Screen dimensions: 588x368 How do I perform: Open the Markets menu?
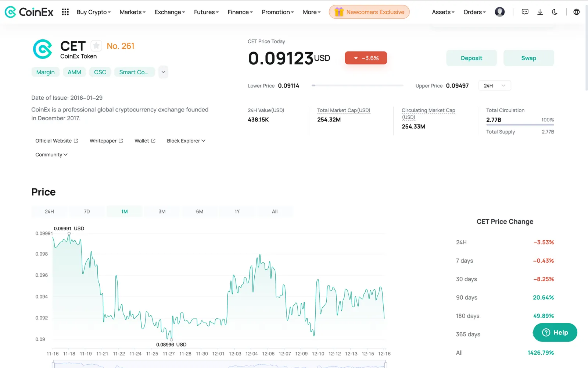point(133,12)
